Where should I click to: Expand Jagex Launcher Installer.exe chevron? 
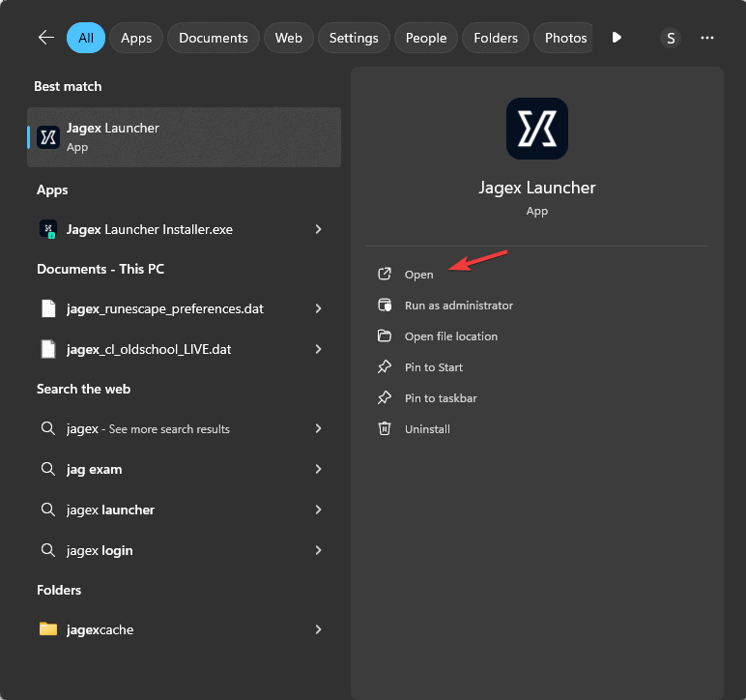click(318, 229)
